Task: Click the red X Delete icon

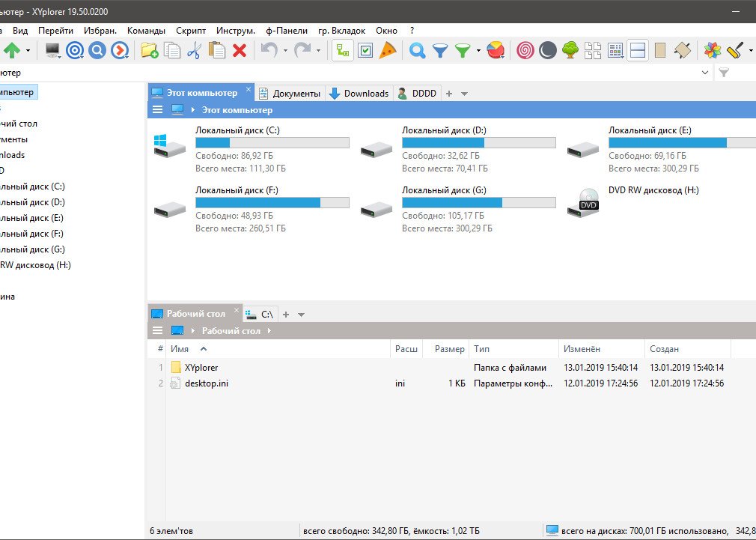Action: pyautogui.click(x=240, y=50)
